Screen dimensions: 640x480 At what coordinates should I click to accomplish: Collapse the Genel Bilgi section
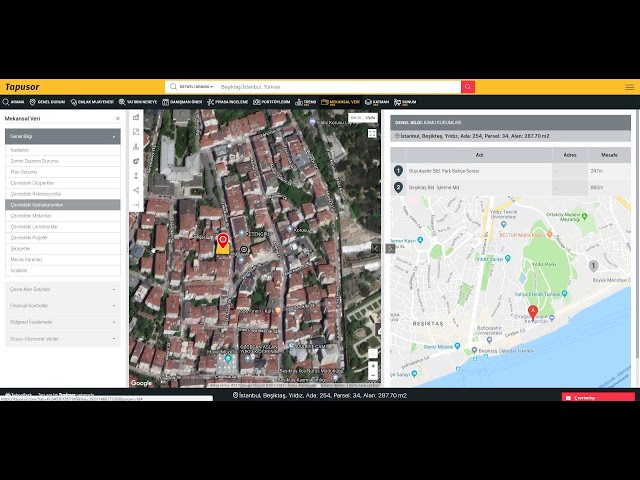[62, 136]
